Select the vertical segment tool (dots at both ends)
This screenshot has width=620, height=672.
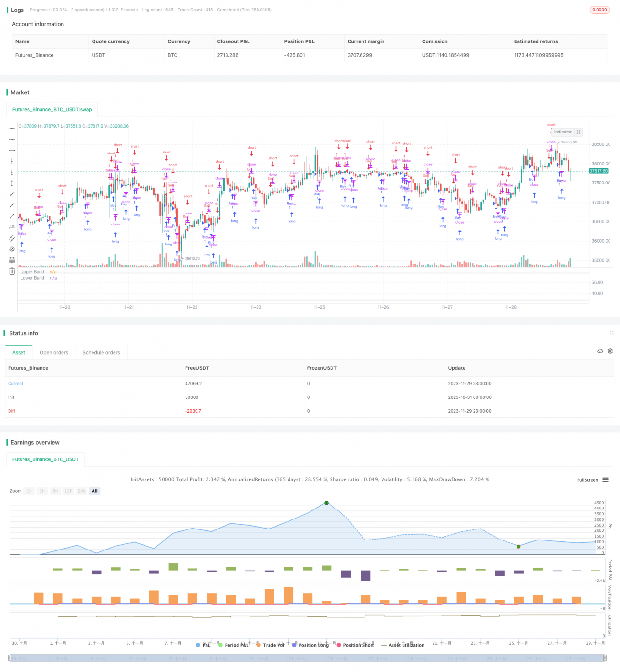click(x=12, y=183)
